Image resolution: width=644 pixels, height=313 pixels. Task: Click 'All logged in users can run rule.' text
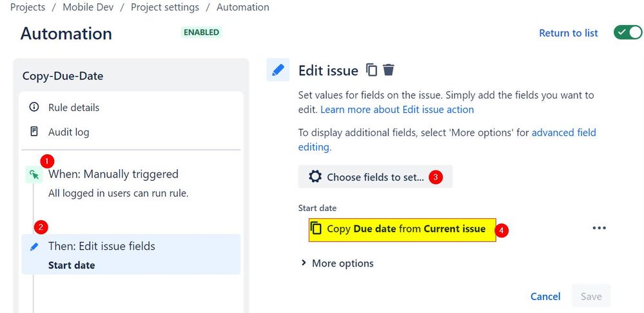pos(118,194)
